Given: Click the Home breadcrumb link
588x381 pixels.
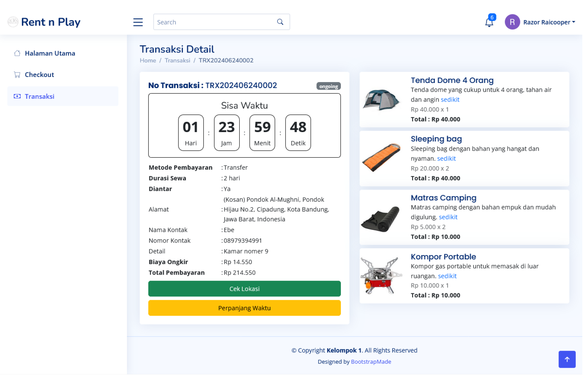Looking at the screenshot, I should (148, 60).
